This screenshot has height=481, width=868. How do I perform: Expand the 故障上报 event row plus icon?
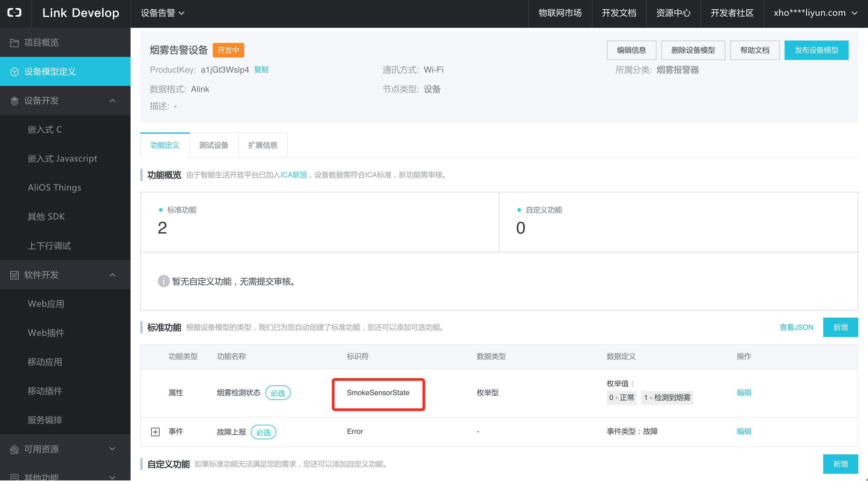click(155, 432)
